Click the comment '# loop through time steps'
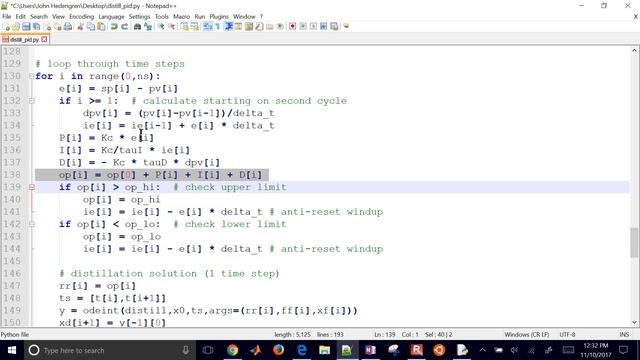 pos(110,64)
